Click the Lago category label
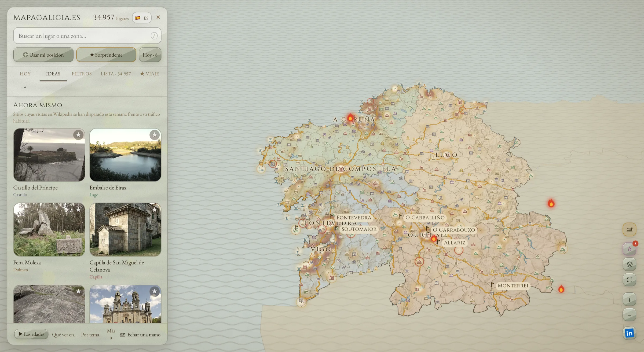This screenshot has height=352, width=644. [94, 195]
